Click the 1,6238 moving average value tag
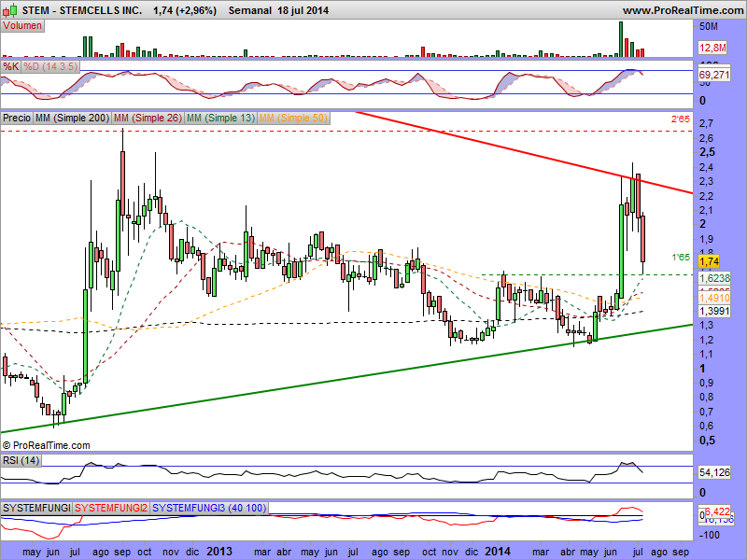The width and height of the screenshot is (747, 560). pyautogui.click(x=714, y=278)
